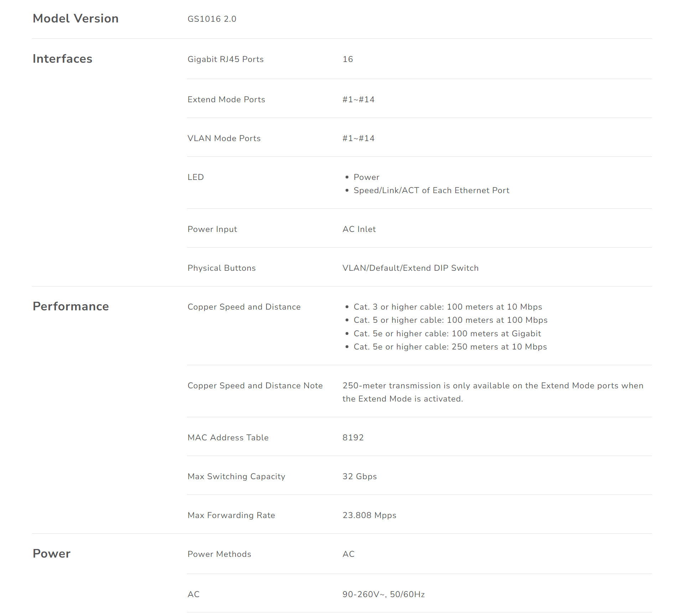Click the 23.808 Mpps forwarding rate value
The height and width of the screenshot is (616, 684).
tap(369, 515)
